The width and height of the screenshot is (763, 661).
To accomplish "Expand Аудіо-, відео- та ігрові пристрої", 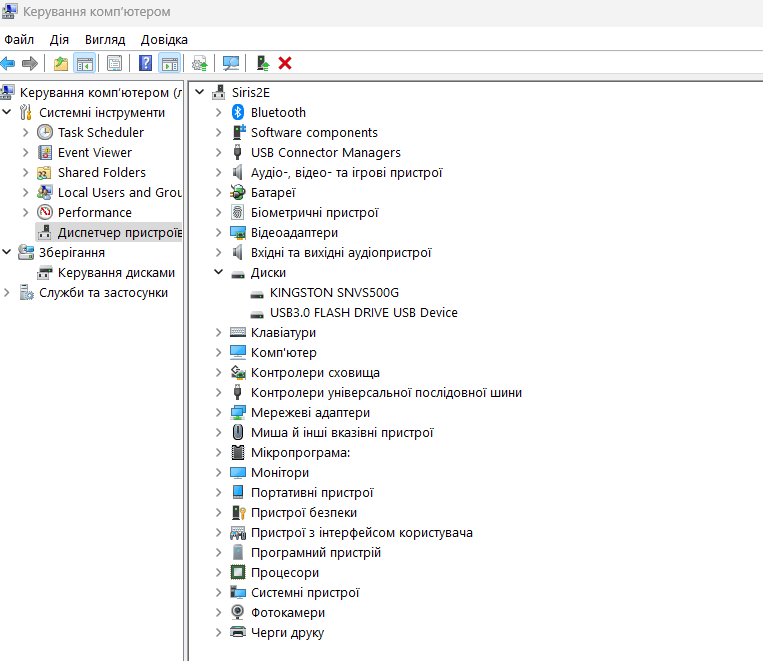I will coord(218,172).
